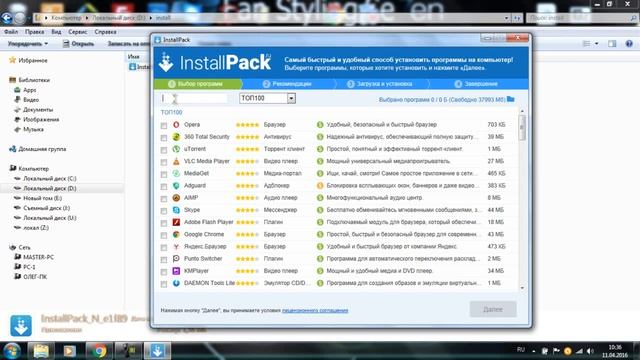This screenshot has width=640, height=360.
Task: Click the uTorrent icon in the list
Action: (176, 149)
